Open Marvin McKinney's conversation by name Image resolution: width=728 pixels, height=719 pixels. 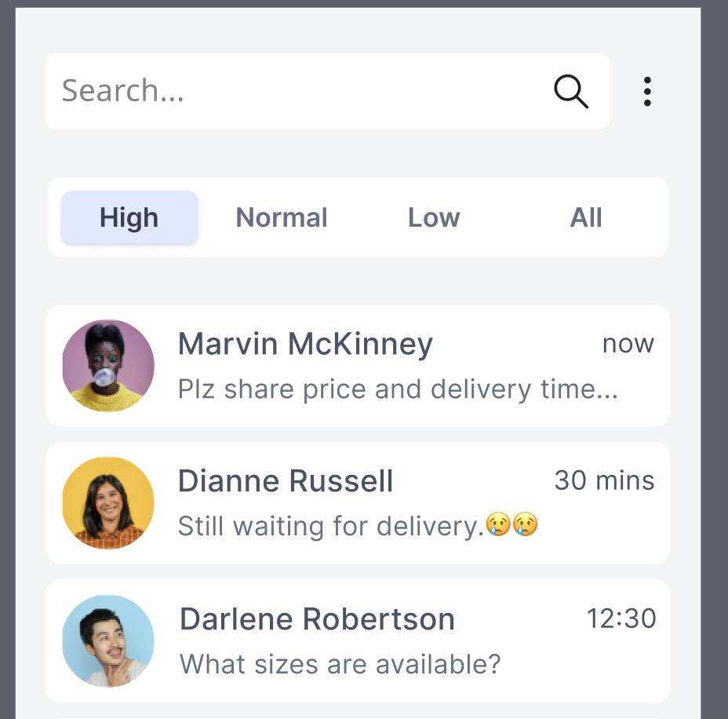305,344
